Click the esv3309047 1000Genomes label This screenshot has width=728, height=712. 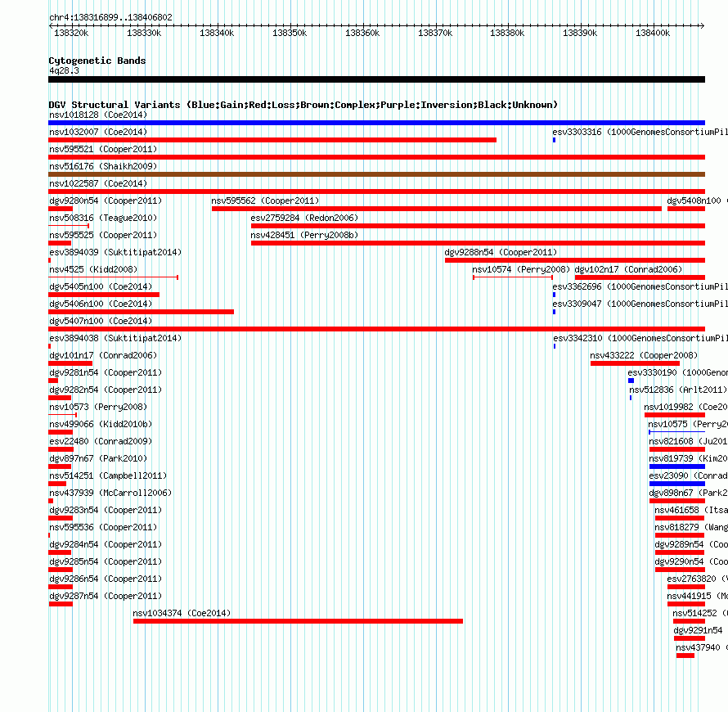(x=640, y=304)
